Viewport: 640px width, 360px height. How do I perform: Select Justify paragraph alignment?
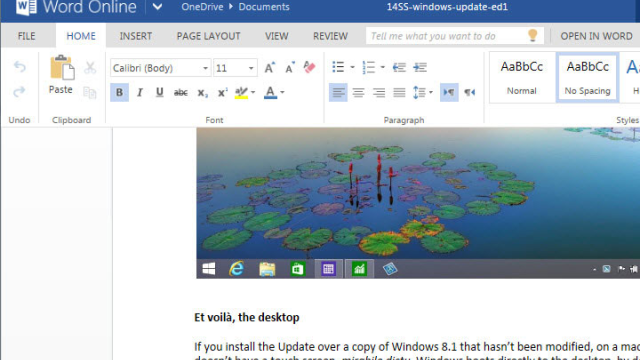coord(399,93)
